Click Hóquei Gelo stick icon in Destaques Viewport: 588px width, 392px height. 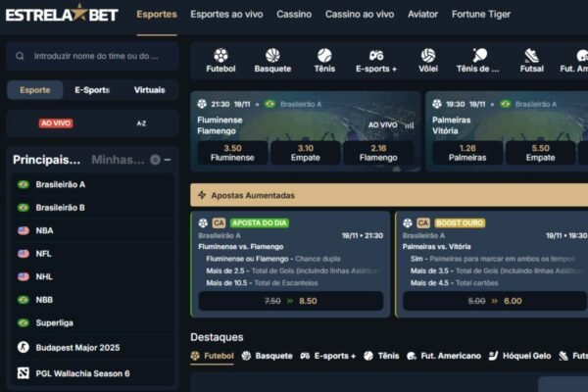click(493, 356)
